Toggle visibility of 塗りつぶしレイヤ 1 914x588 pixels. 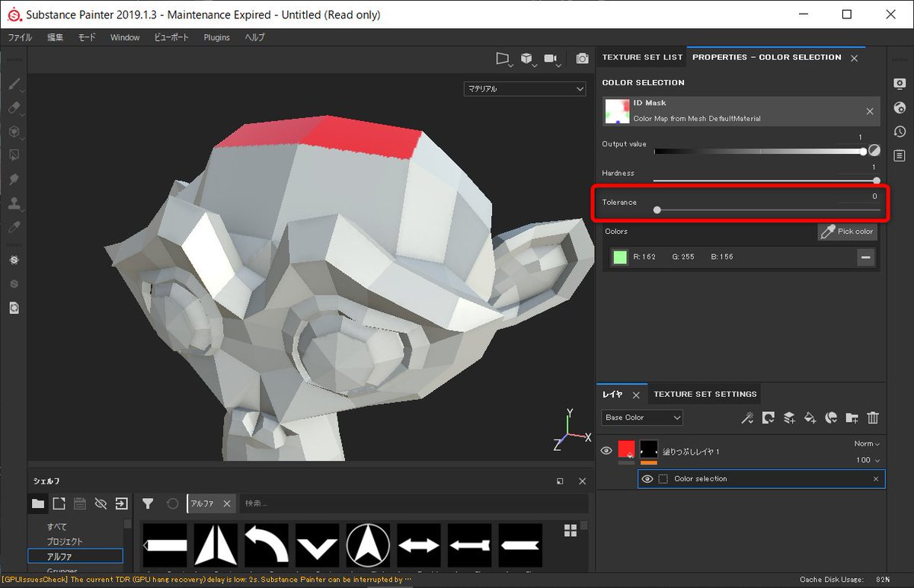pyautogui.click(x=606, y=451)
